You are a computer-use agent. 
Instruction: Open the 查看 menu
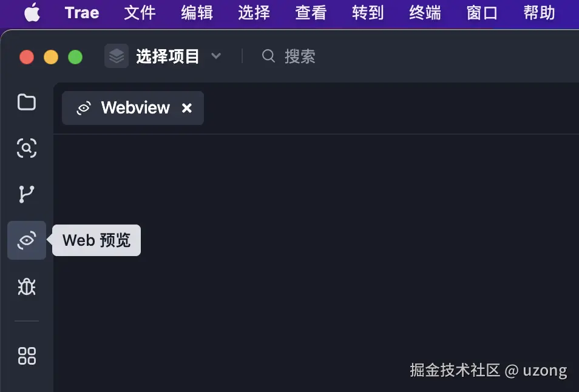tap(311, 13)
